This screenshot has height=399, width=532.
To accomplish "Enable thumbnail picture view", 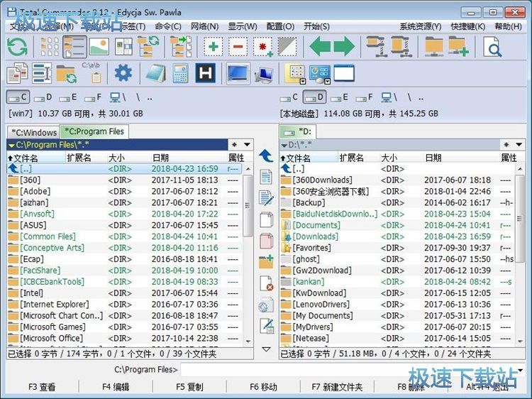I will 99,47.
